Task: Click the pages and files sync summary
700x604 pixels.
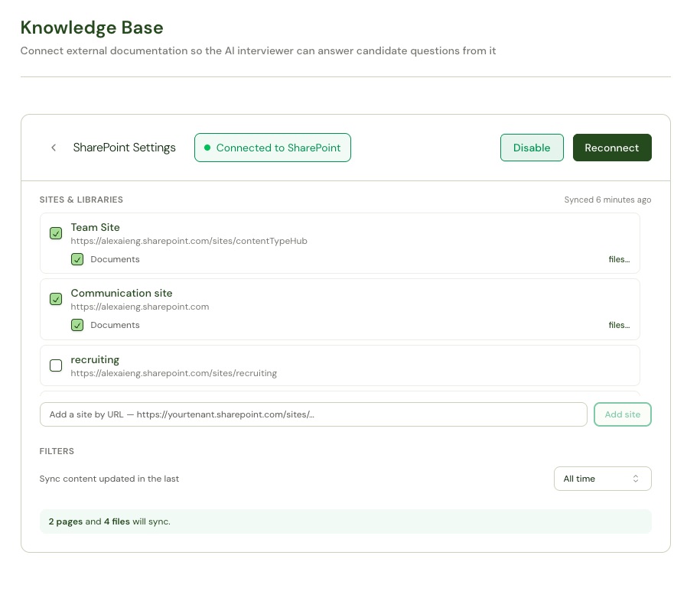Action: pyautogui.click(x=346, y=521)
